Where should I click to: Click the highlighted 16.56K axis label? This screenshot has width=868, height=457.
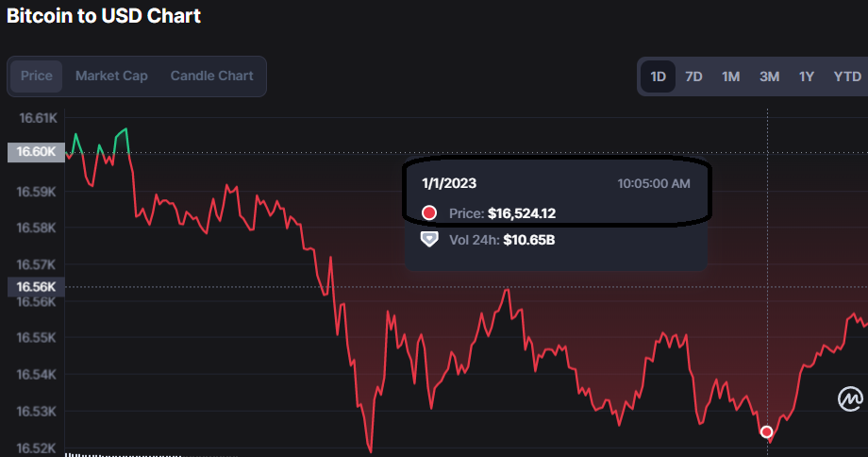pos(36,287)
